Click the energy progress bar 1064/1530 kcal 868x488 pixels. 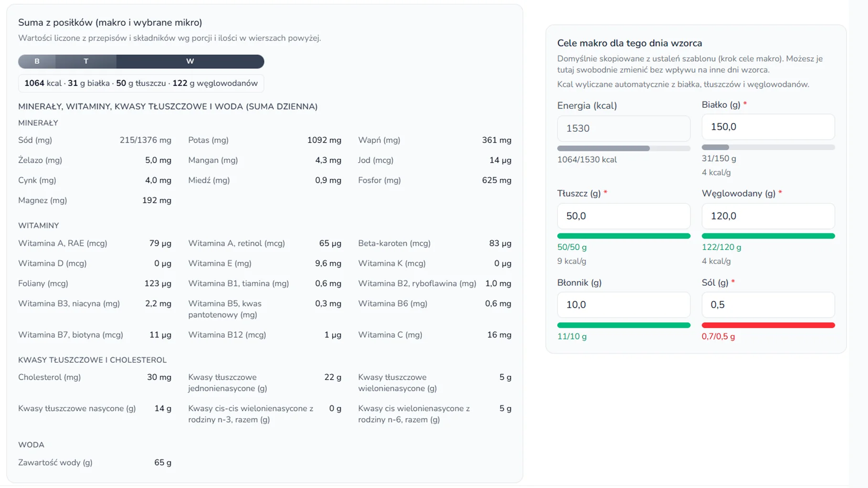click(623, 148)
